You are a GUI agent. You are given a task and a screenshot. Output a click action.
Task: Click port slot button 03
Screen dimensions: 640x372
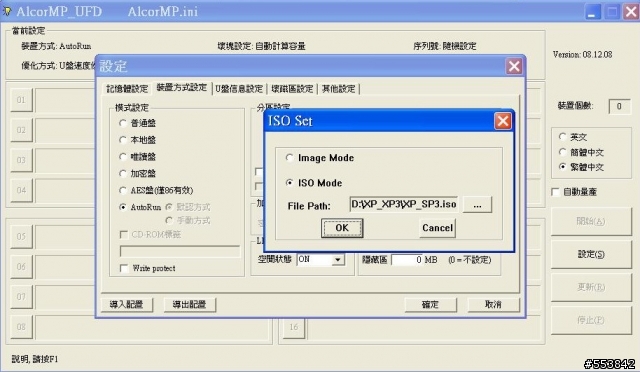click(x=21, y=160)
